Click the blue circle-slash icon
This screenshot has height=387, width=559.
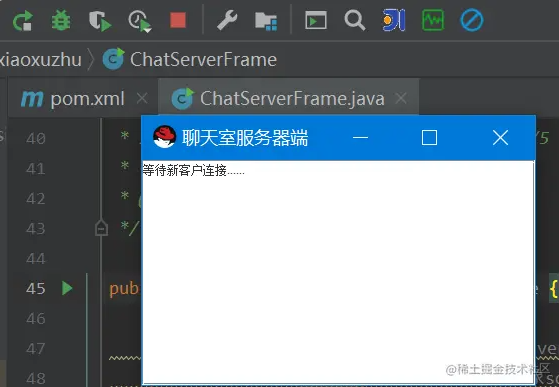[x=472, y=20]
